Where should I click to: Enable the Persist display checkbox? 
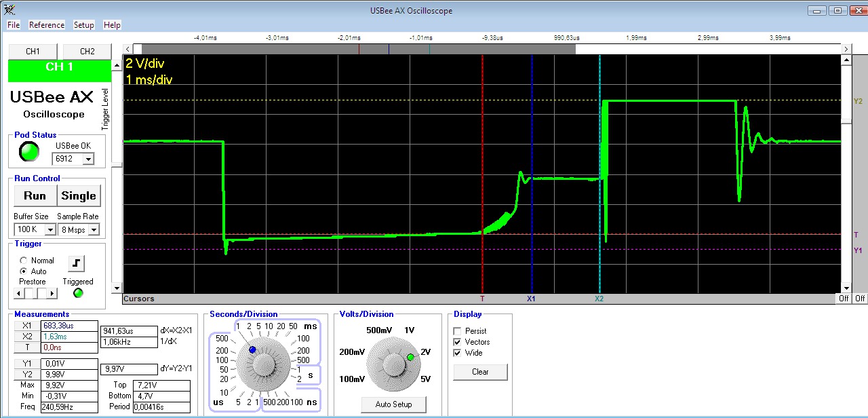click(457, 331)
